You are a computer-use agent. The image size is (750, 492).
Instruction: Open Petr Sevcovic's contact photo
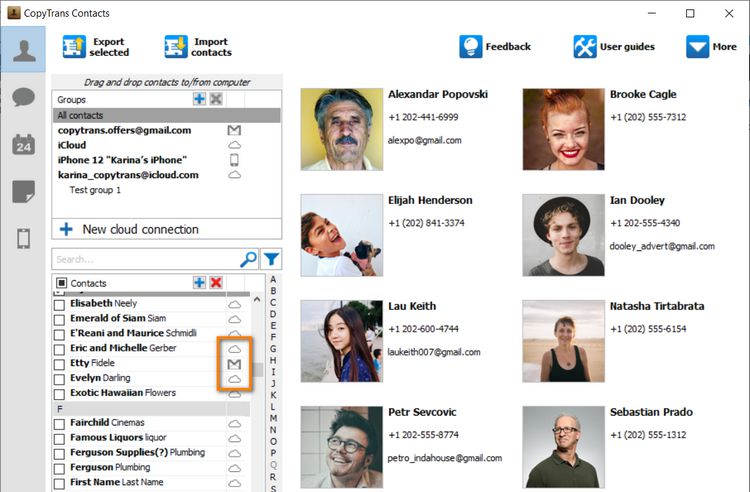pyautogui.click(x=342, y=447)
